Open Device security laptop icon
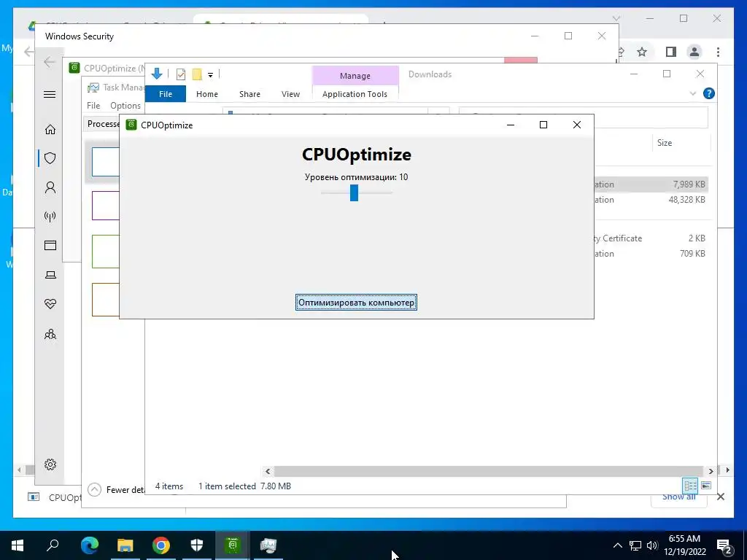This screenshot has height=560, width=747. click(50, 275)
